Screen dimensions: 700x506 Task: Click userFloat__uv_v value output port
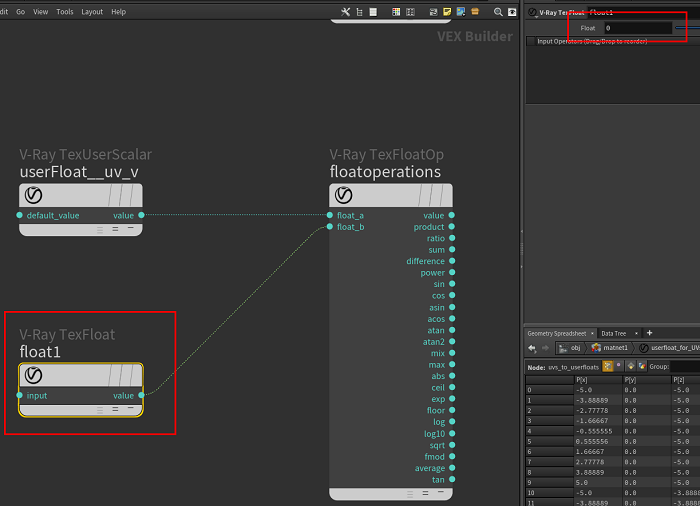click(x=142, y=215)
